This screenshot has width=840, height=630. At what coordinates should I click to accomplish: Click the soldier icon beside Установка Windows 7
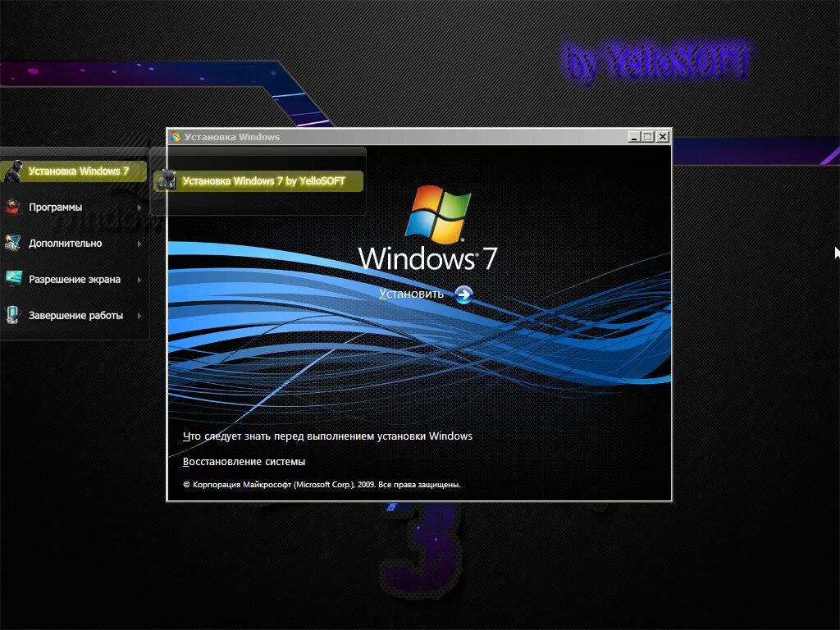click(13, 171)
